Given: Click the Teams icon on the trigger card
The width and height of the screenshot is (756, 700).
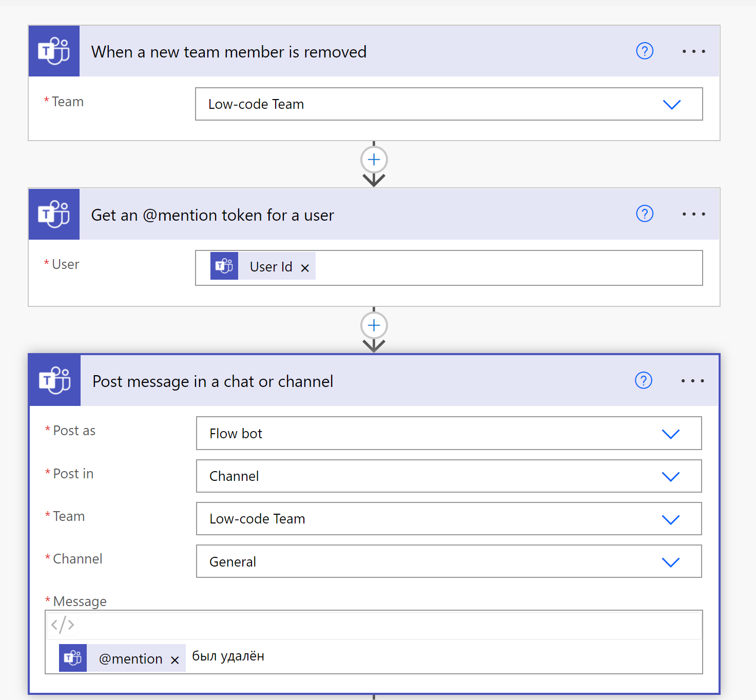Looking at the screenshot, I should tap(54, 51).
